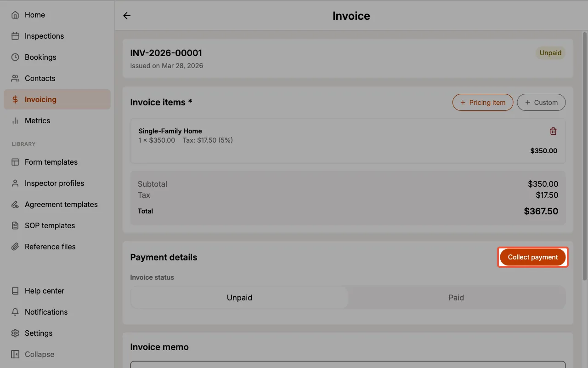
Task: Click the Collect payment button
Action: tap(533, 257)
